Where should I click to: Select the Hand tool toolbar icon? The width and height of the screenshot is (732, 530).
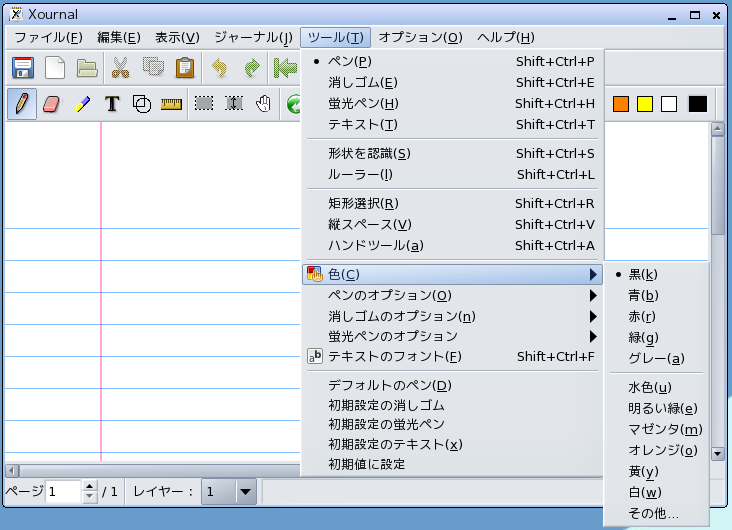coord(264,104)
